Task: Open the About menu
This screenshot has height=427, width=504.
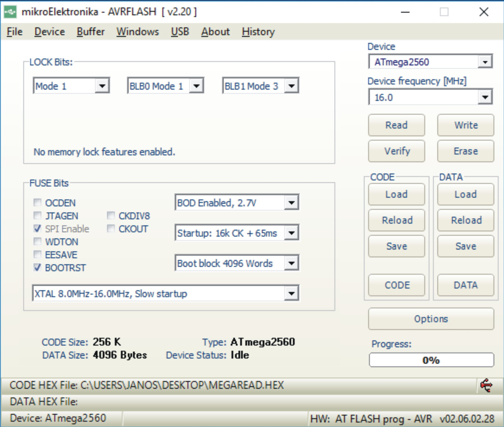Action: 215,32
